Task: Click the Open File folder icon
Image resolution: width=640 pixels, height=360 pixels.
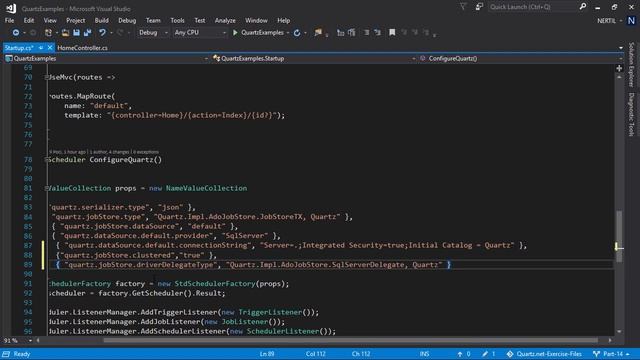Action: [65, 33]
